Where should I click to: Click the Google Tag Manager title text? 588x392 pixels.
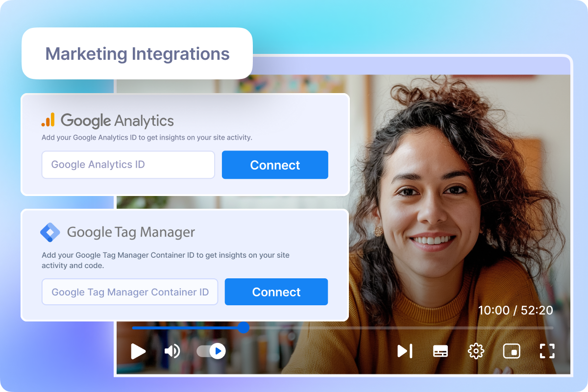[131, 232]
